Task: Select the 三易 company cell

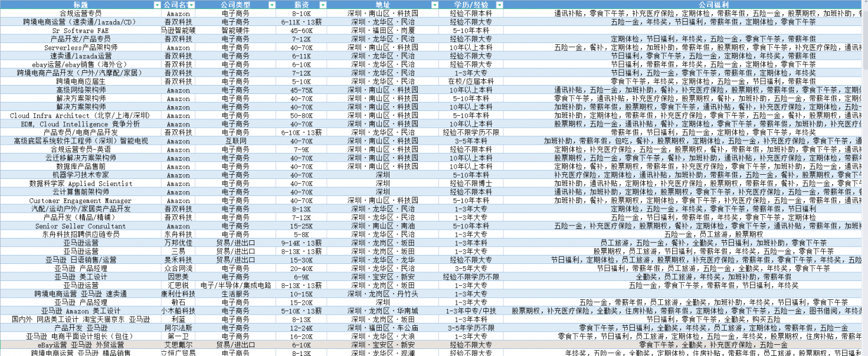Action: click(178, 252)
